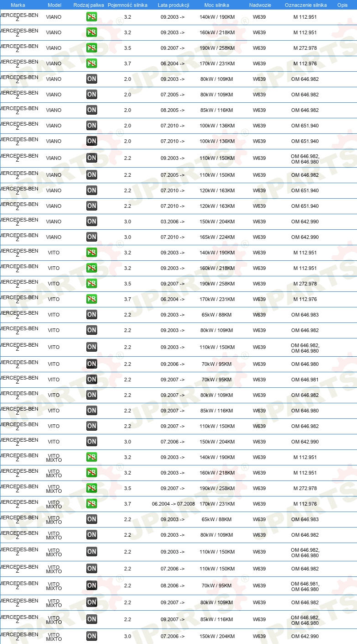The image size is (357, 644).
Task: Click the ON icon for VIANO 3.0 03.2006 150kW
Action: coord(91,222)
